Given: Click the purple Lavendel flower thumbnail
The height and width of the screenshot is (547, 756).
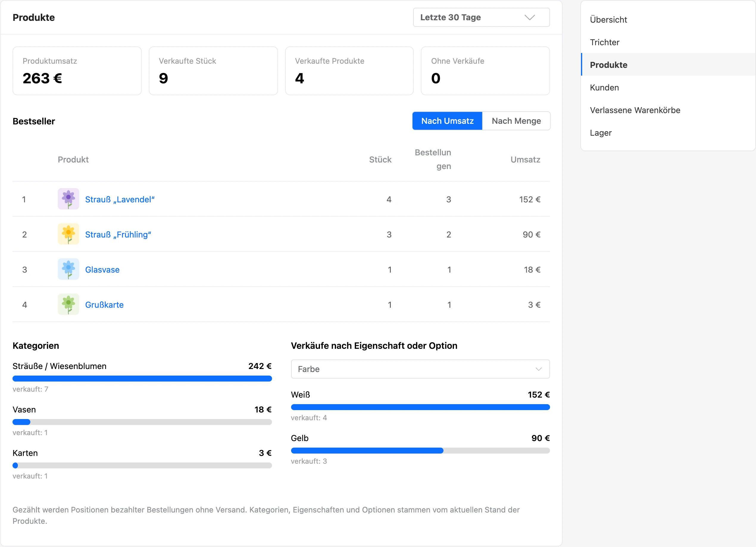Looking at the screenshot, I should (68, 199).
